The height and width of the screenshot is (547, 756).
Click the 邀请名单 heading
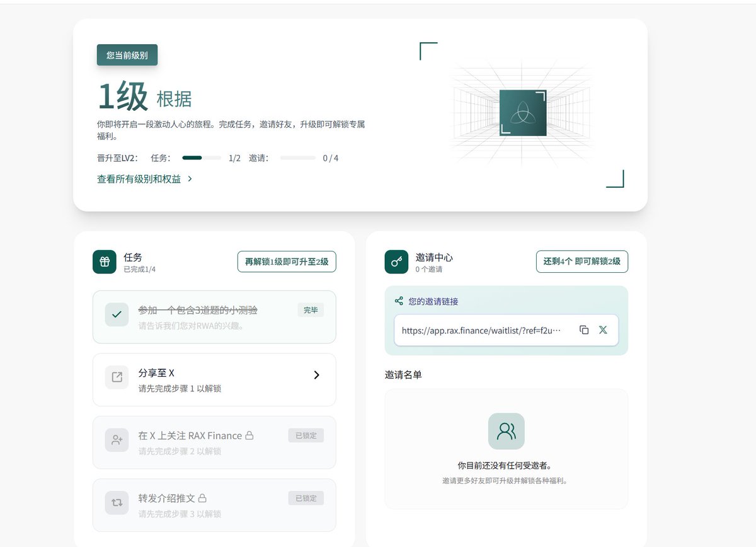[403, 374]
